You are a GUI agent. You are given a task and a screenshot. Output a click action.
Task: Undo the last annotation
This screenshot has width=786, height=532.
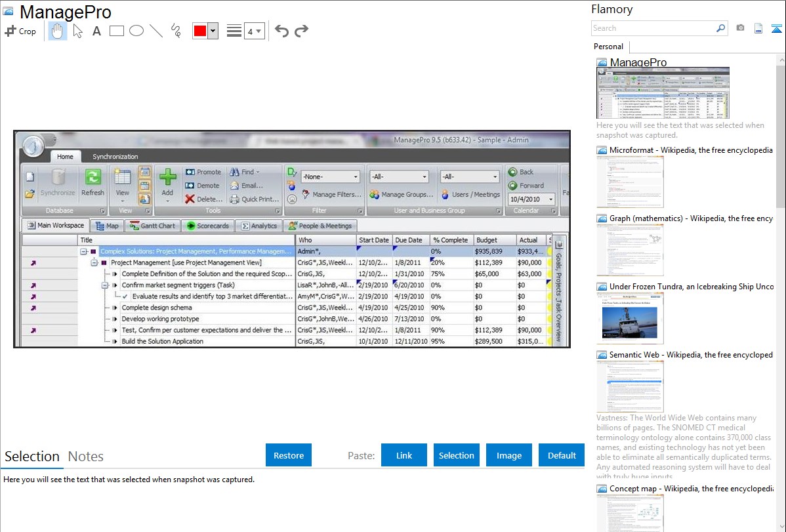281,31
